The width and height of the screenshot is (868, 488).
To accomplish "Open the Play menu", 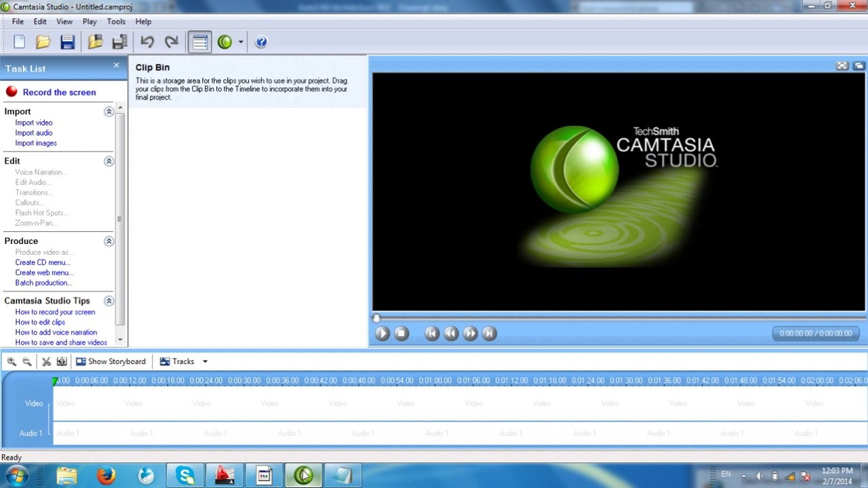I will pyautogui.click(x=90, y=22).
